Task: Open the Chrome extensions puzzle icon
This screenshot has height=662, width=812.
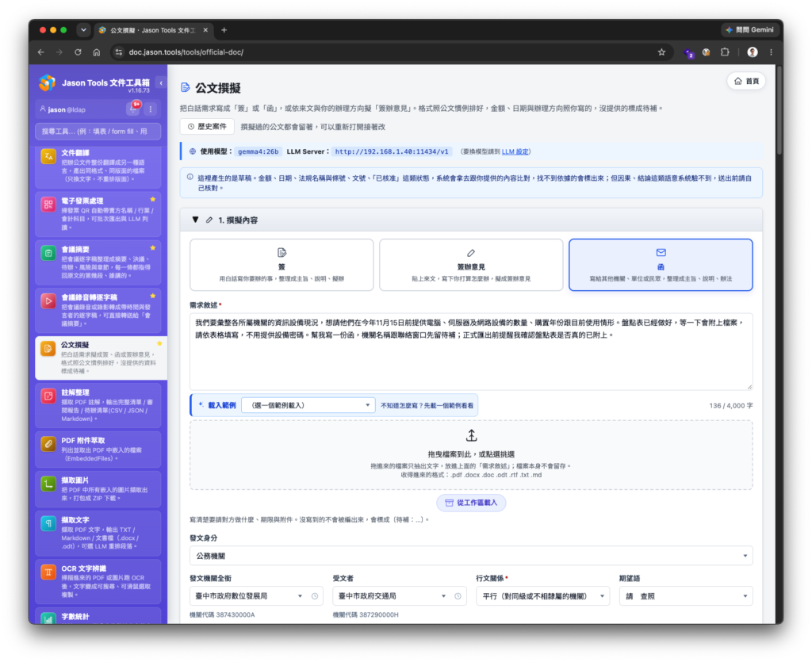Action: [x=725, y=52]
